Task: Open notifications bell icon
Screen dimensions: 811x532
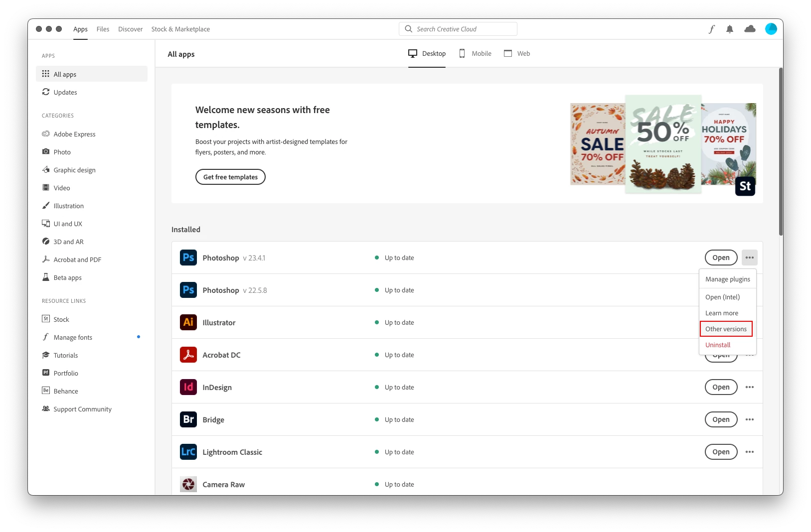Action: [730, 29]
